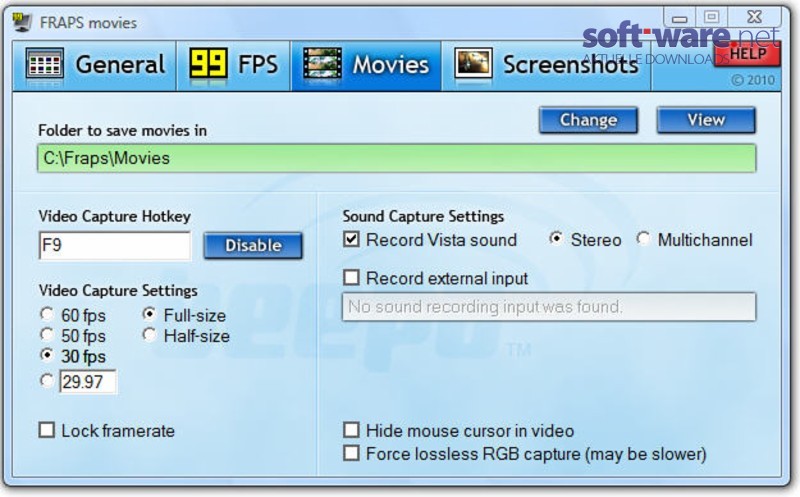800x497 pixels.
Task: Click the red HELP button
Action: [x=747, y=54]
